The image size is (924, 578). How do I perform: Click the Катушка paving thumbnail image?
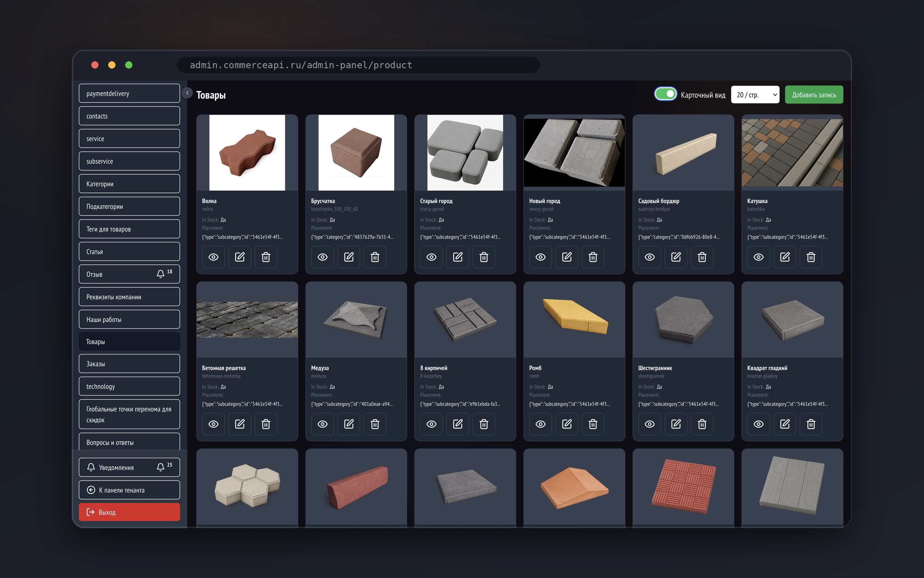792,153
